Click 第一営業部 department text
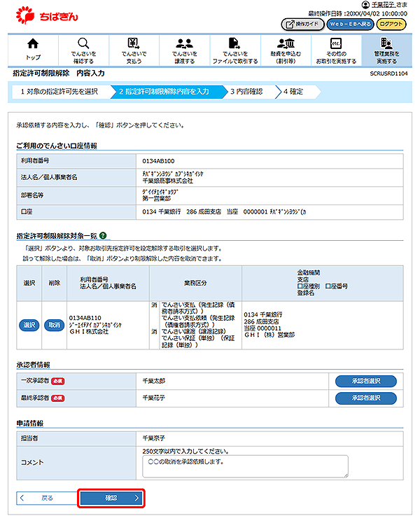Viewport: 420px width, 523px height. point(157,198)
